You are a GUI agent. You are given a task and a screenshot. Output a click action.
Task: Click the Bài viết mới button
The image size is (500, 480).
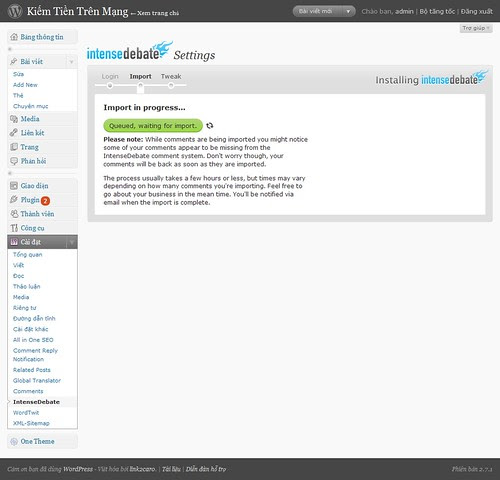point(317,11)
